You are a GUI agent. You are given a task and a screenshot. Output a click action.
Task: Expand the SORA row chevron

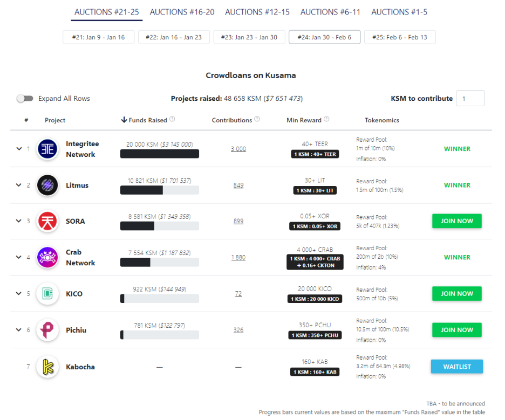coord(19,221)
